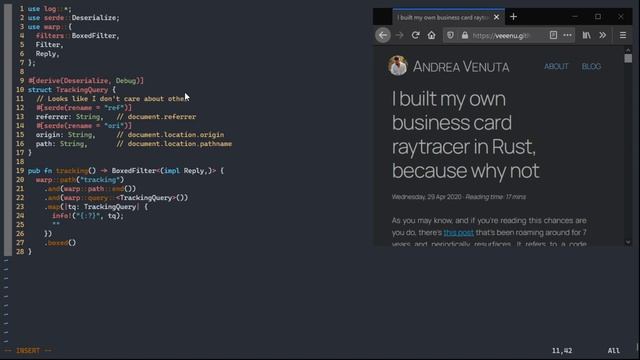Click the INSERT mode indicator
The height and width of the screenshot is (360, 640).
point(28,351)
